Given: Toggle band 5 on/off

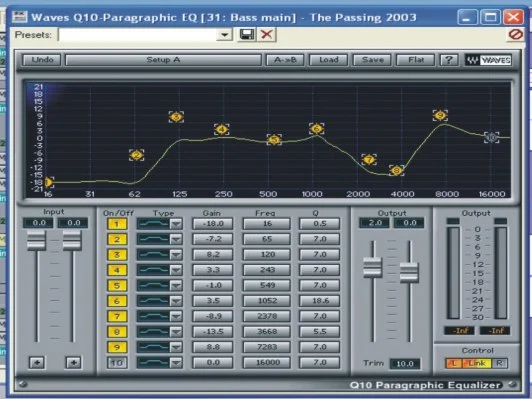Looking at the screenshot, I should click(x=117, y=286).
